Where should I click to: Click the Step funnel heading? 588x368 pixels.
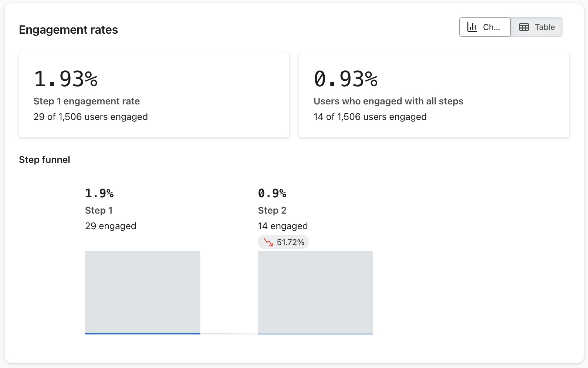point(44,160)
